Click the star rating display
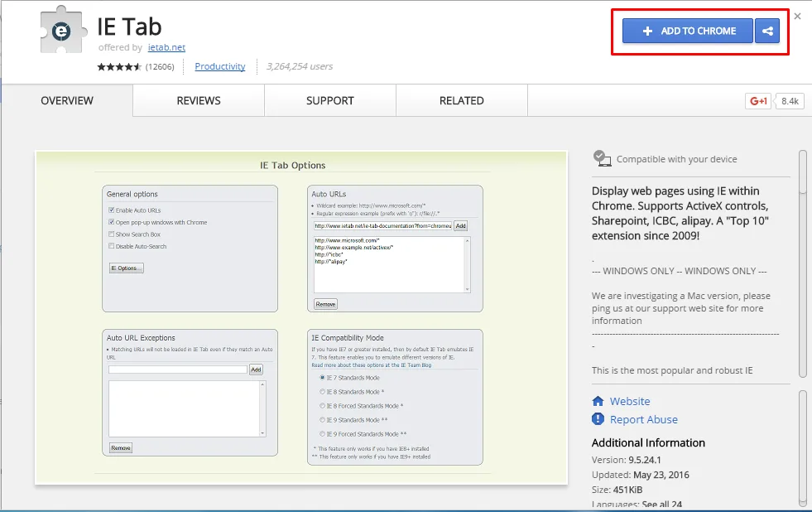This screenshot has height=512, width=812. [119, 67]
